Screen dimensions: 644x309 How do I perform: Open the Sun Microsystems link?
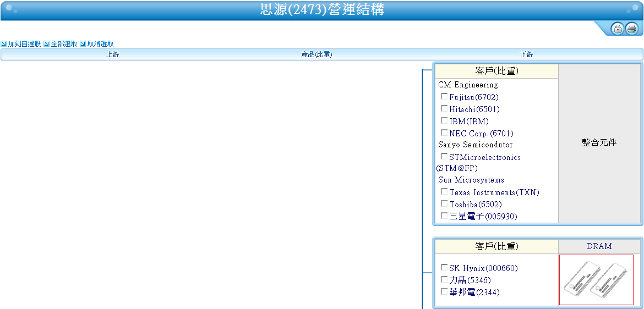tap(471, 180)
